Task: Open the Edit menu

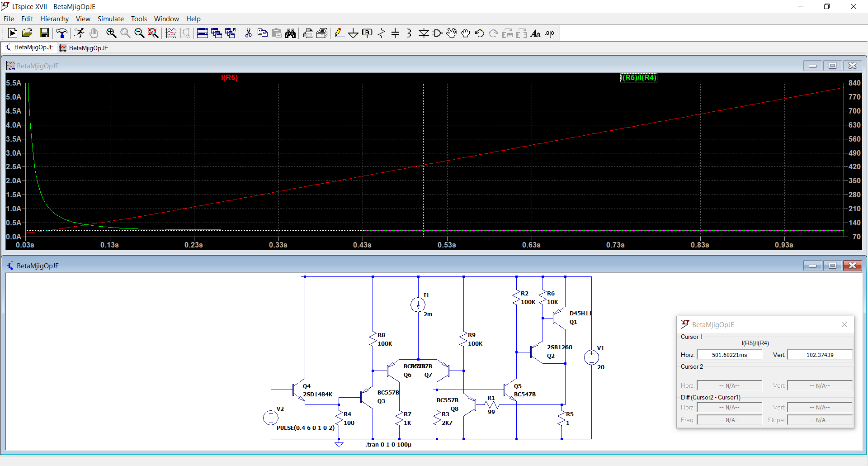Action: [27, 19]
